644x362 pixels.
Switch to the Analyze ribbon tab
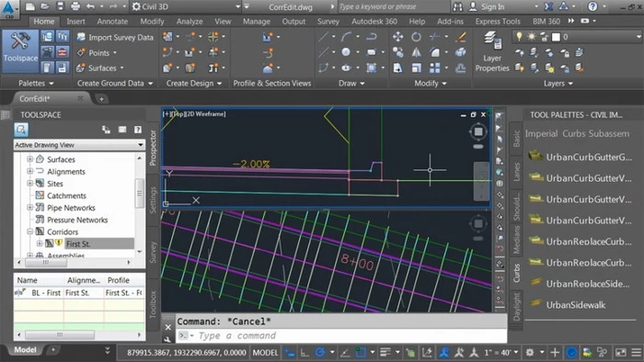190,21
